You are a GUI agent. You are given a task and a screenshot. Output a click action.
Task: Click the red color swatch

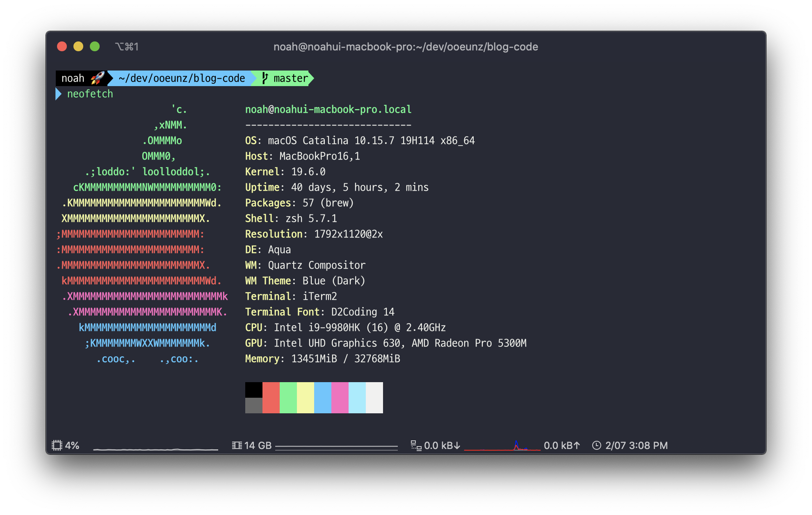271,397
